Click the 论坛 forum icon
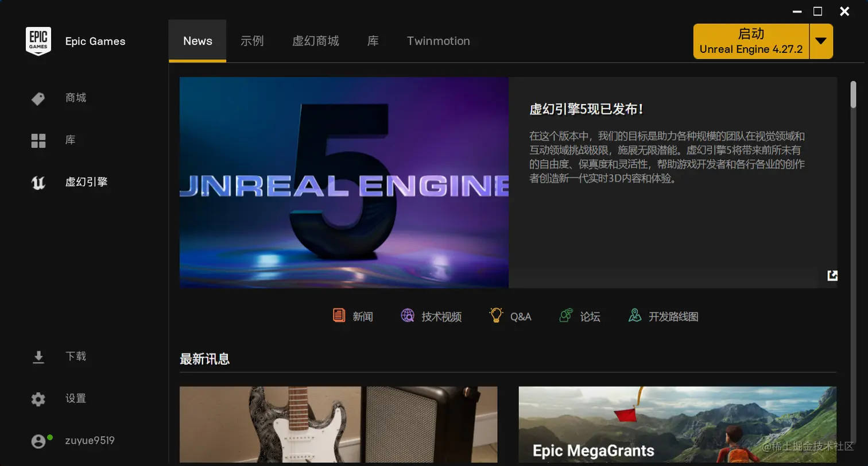 (566, 315)
